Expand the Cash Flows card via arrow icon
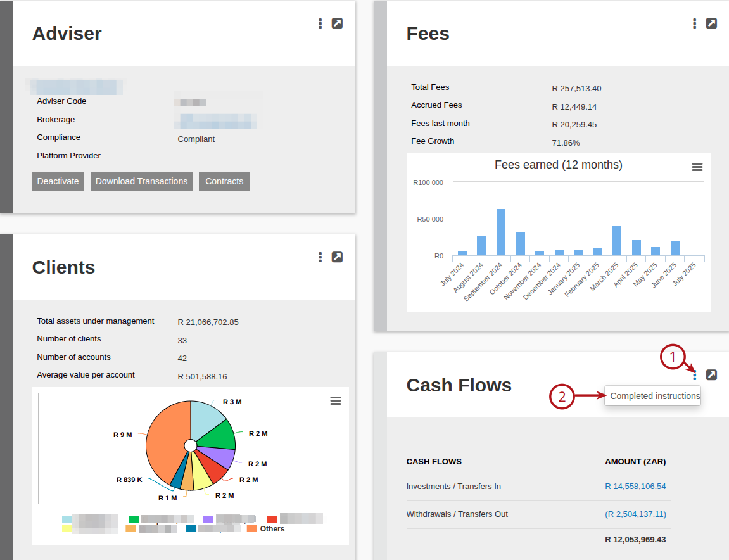Screen dimensions: 729x560 [x=711, y=375]
